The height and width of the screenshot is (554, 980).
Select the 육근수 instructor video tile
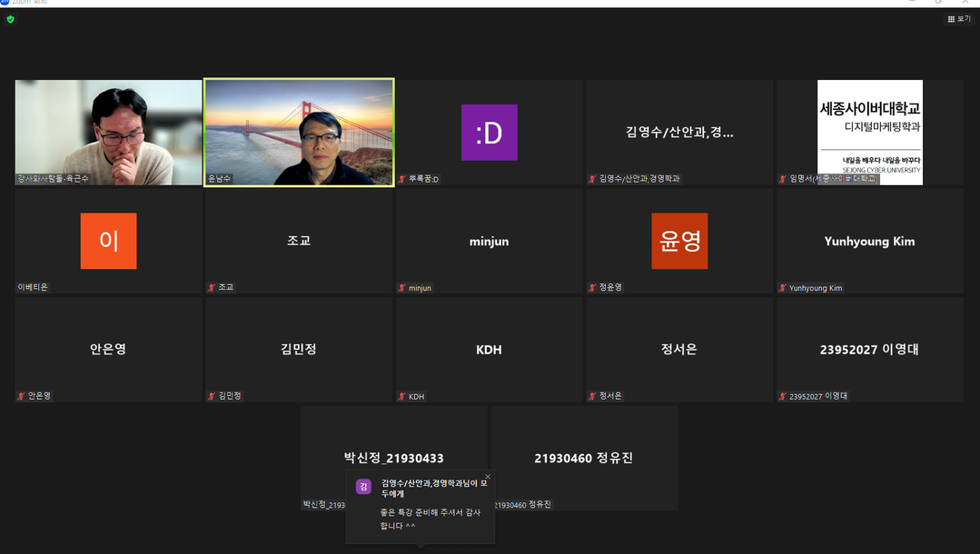pyautogui.click(x=108, y=132)
